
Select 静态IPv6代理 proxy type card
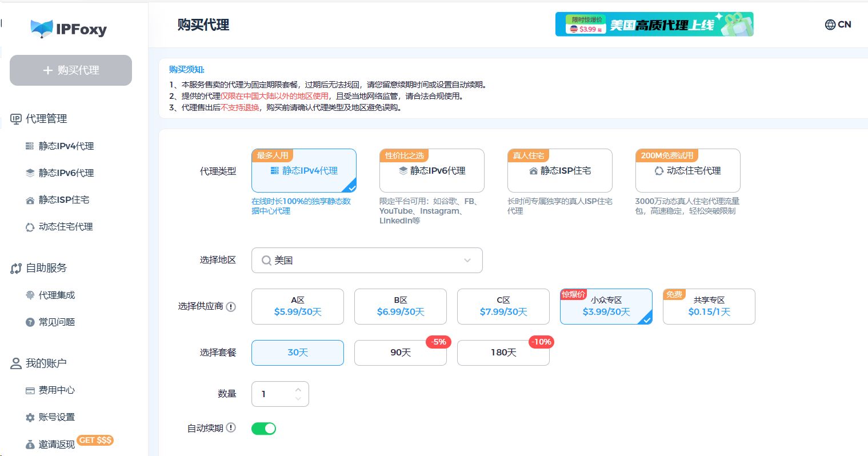click(432, 170)
